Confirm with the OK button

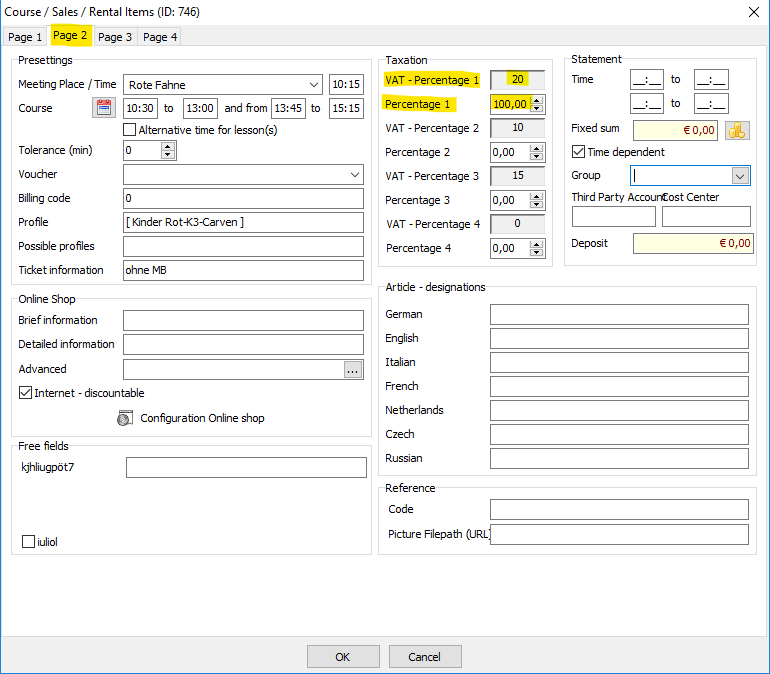[343, 656]
